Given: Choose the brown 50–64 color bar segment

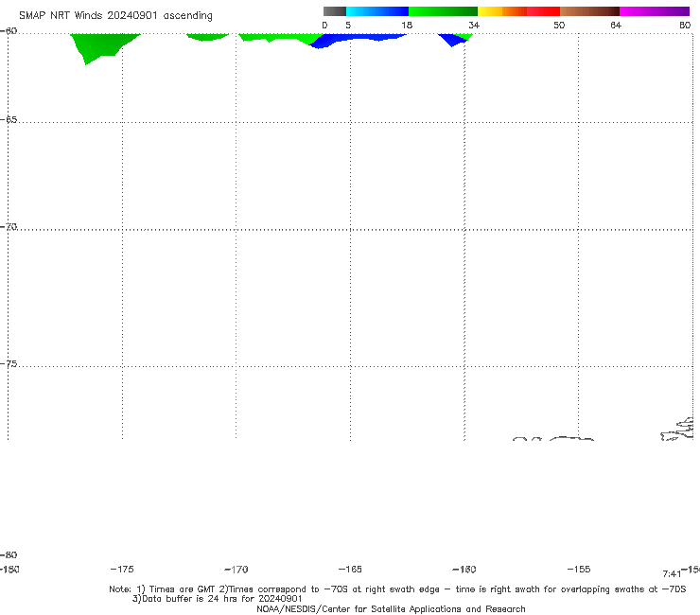Looking at the screenshot, I should pos(589,11).
